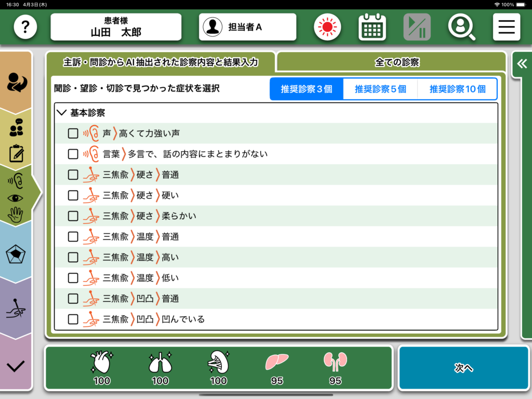Check the 三焦兪 硬さ 硬い checkbox
This screenshot has height=399, width=532.
tap(73, 195)
